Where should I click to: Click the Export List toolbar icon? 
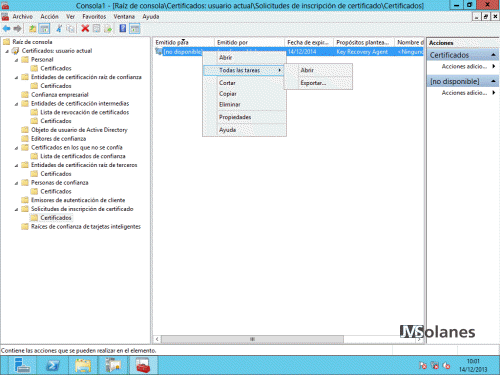tap(108, 29)
